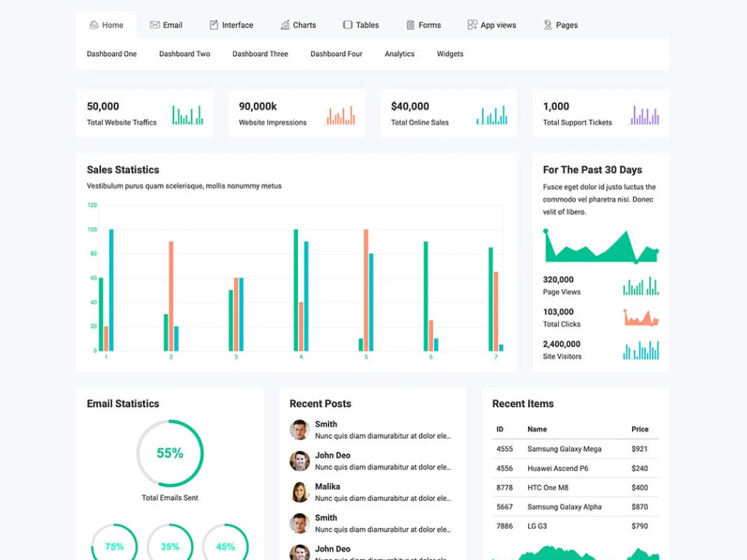Viewport: 747px width, 560px height.
Task: Click the ID column header
Action: click(x=500, y=429)
